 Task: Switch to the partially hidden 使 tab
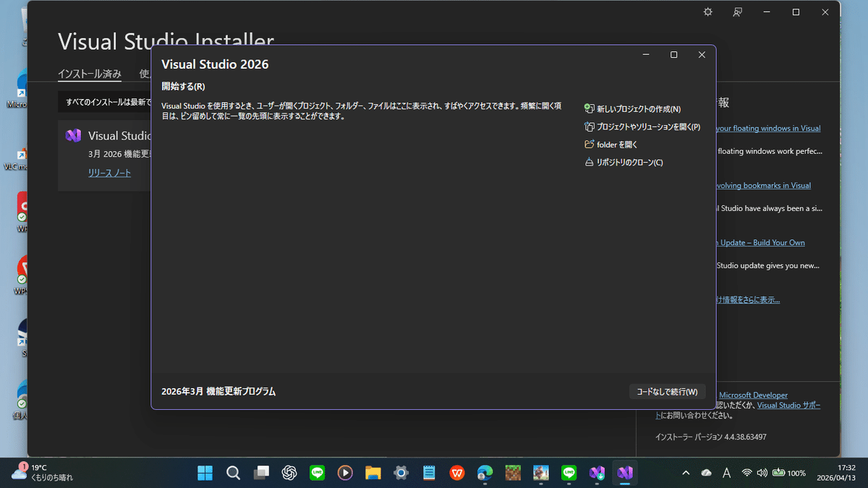(x=144, y=73)
